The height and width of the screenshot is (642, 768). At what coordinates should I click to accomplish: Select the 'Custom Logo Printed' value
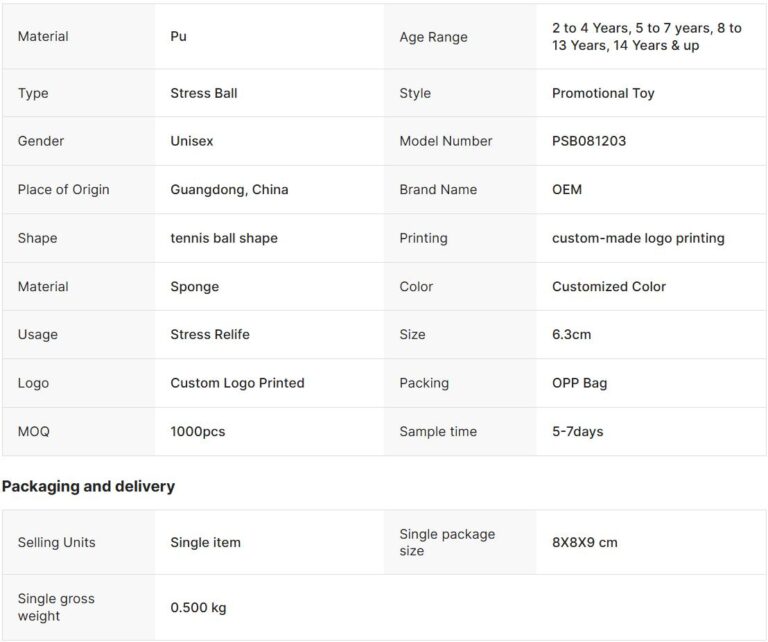point(237,383)
